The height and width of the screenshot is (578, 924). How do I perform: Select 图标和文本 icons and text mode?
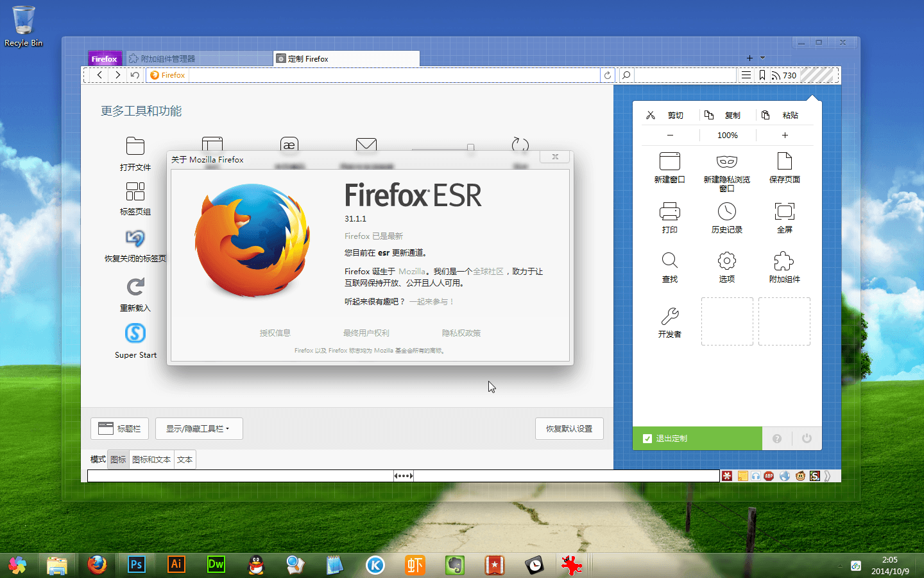coord(151,459)
